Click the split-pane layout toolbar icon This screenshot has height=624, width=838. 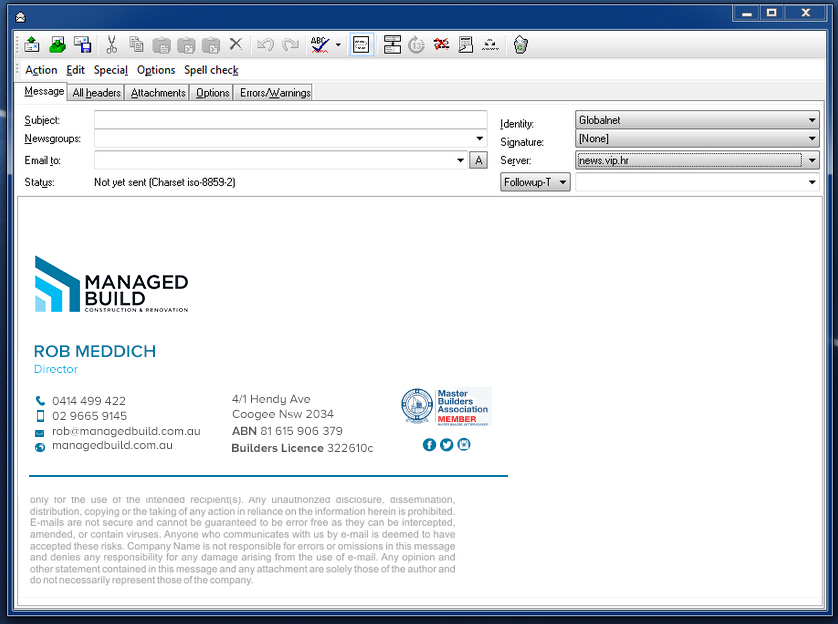[392, 45]
